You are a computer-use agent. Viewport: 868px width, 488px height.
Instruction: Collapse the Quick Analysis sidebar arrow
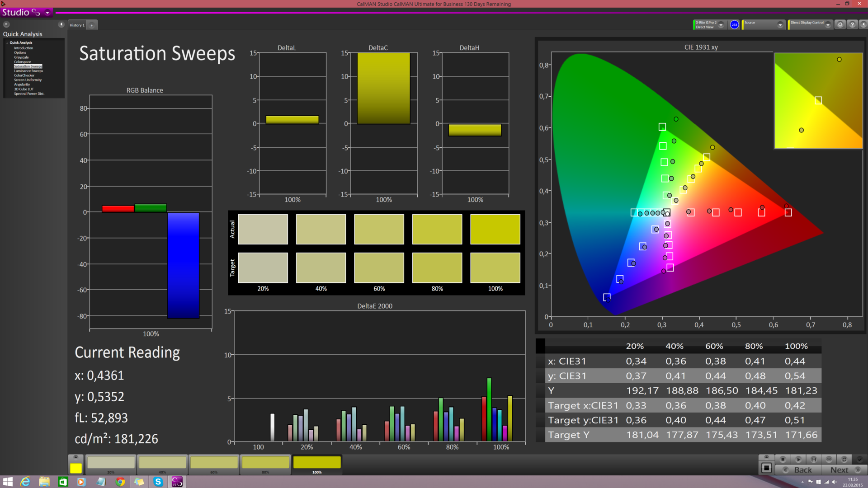(x=61, y=24)
